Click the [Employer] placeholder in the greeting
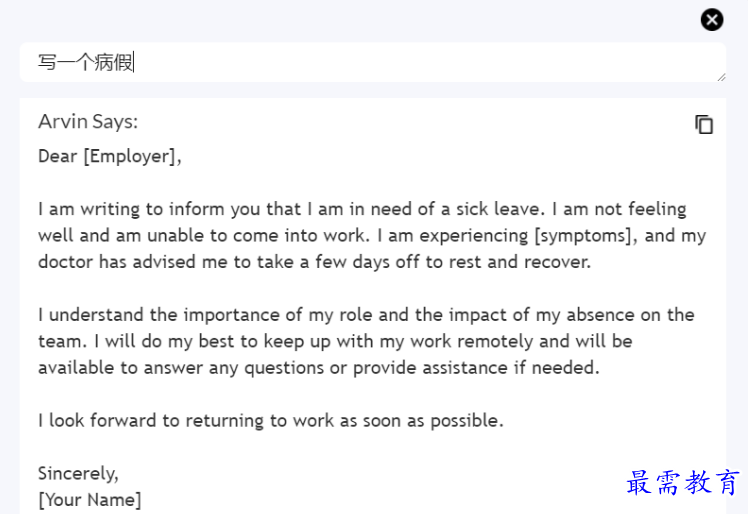748x514 pixels. coord(130,157)
